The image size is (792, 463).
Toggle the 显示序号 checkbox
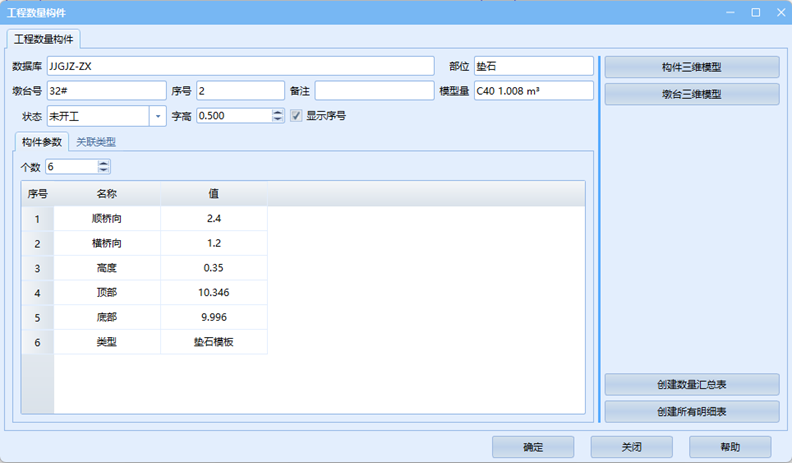click(x=296, y=115)
